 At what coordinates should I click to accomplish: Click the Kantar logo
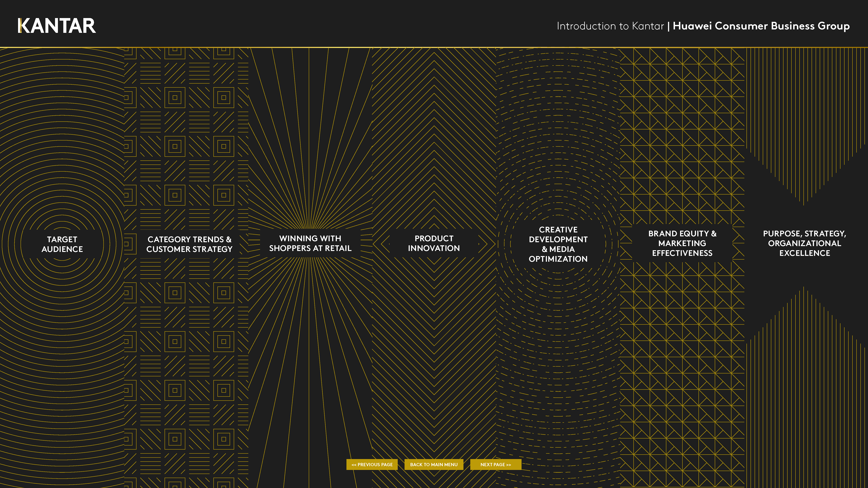57,26
